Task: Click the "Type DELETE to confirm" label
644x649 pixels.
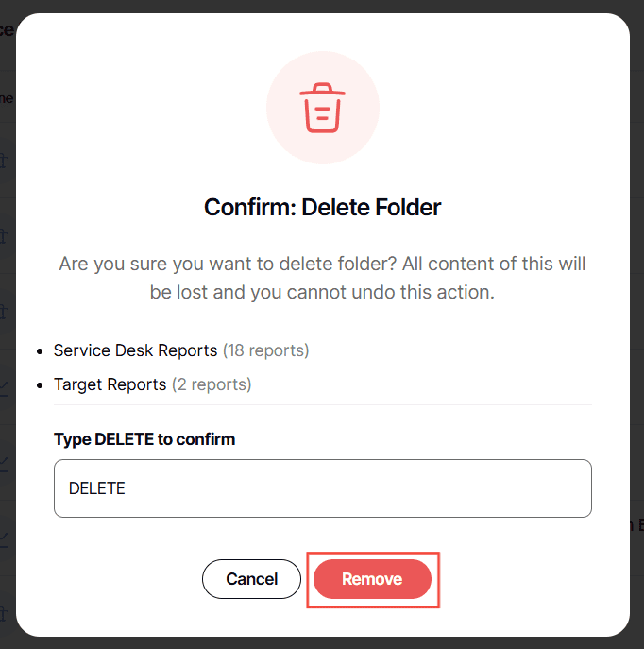Action: click(x=144, y=439)
